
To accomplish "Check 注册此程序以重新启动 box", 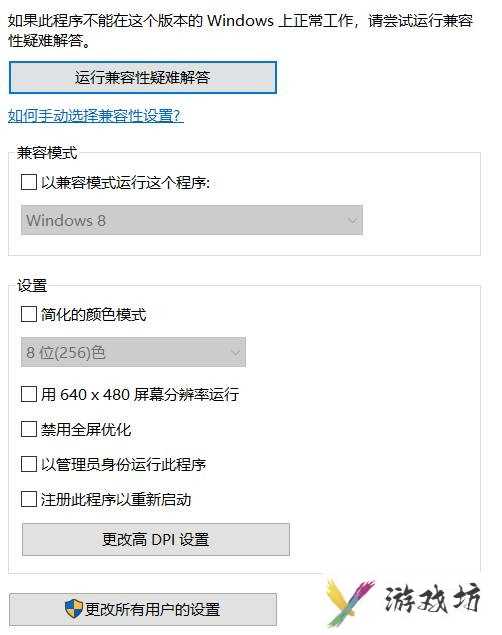I will click(29, 499).
